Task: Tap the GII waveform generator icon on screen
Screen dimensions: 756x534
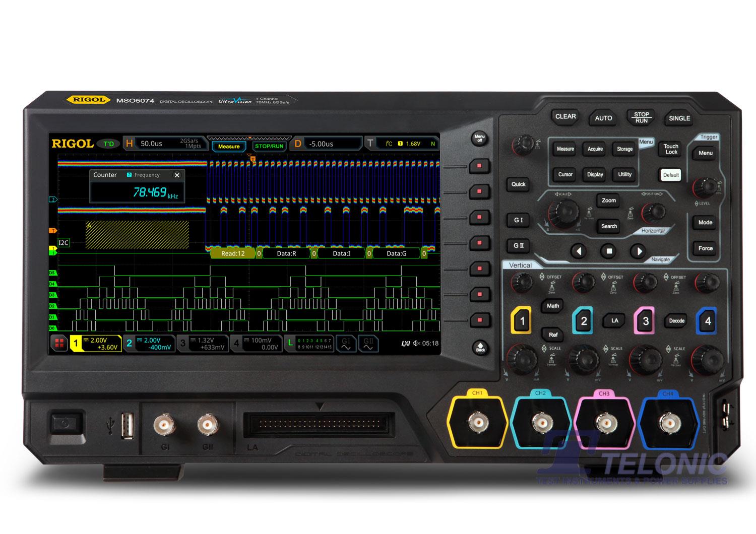Action: [x=368, y=344]
